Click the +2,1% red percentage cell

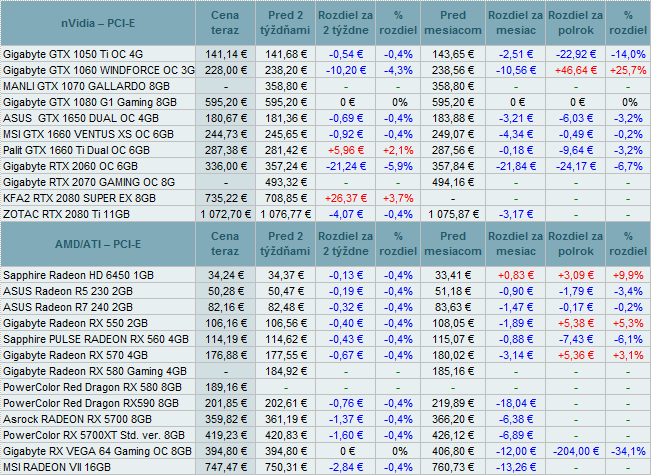click(398, 150)
